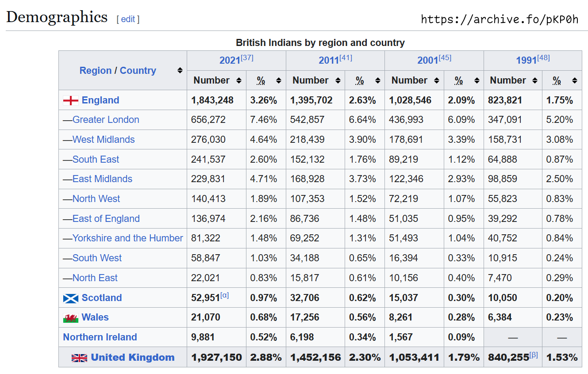Screen dimensions: 588x374
Task: Select East of England number 136,974
Action: [208, 219]
